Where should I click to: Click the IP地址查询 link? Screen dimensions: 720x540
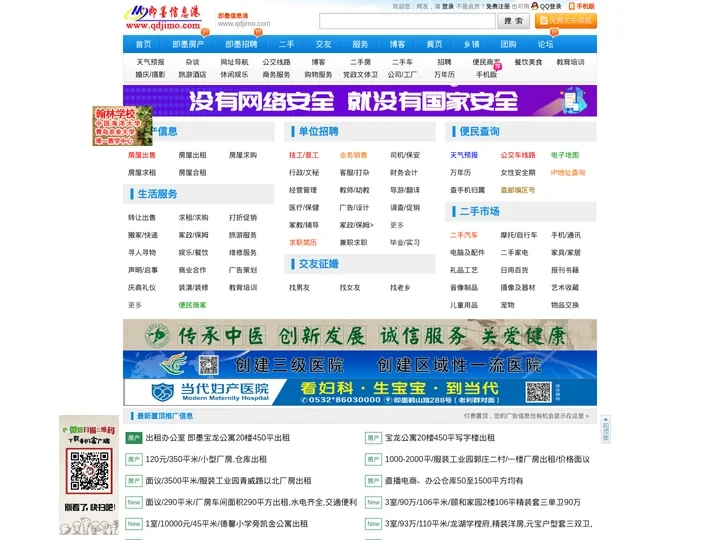(x=568, y=173)
